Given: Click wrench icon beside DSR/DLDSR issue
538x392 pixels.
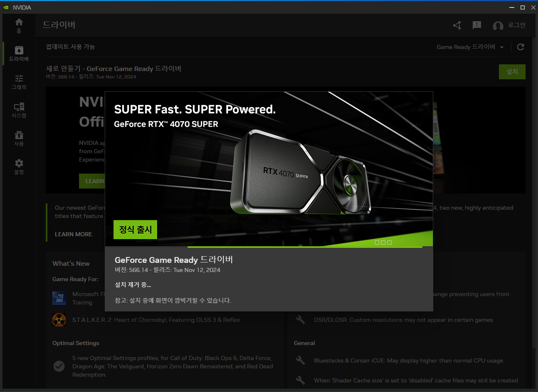Looking at the screenshot, I should point(300,320).
